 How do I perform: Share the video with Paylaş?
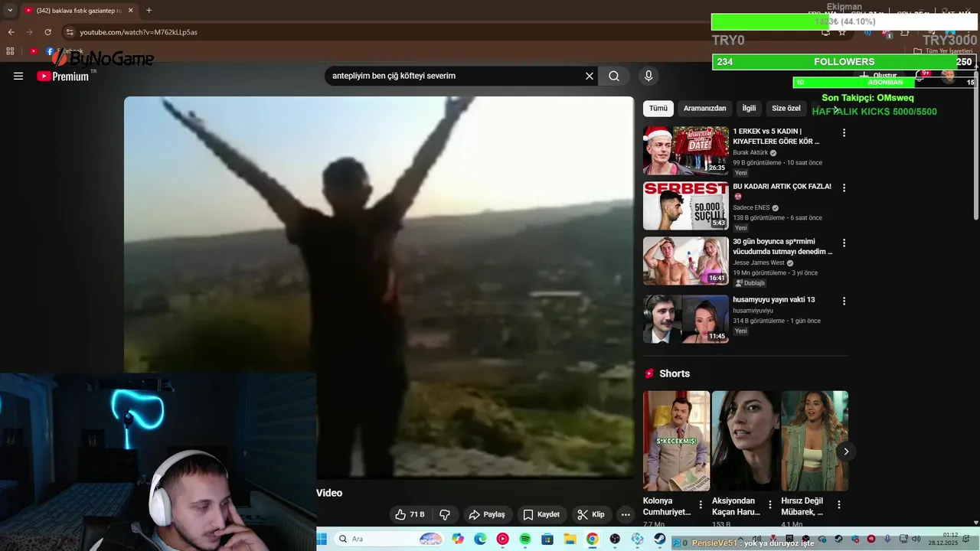point(487,514)
